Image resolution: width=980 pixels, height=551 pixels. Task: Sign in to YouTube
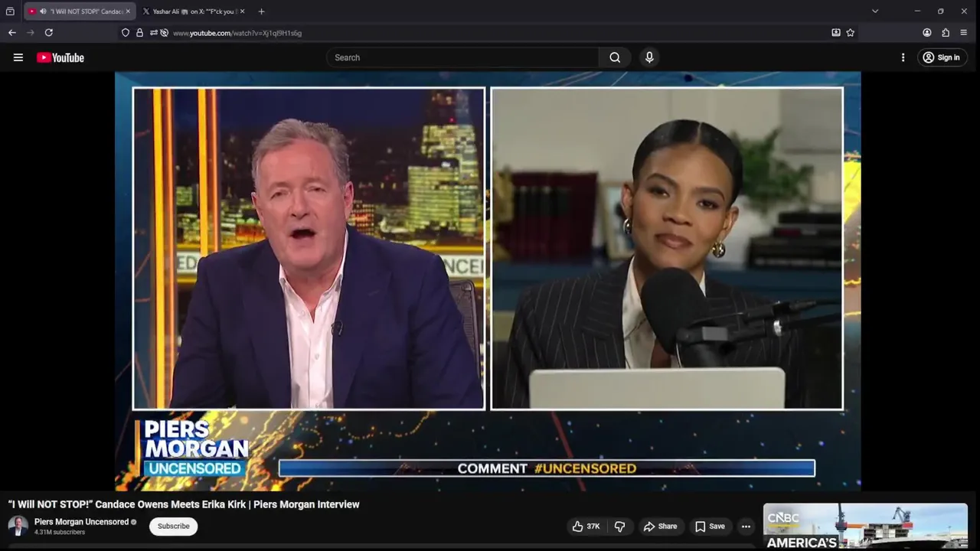(942, 57)
